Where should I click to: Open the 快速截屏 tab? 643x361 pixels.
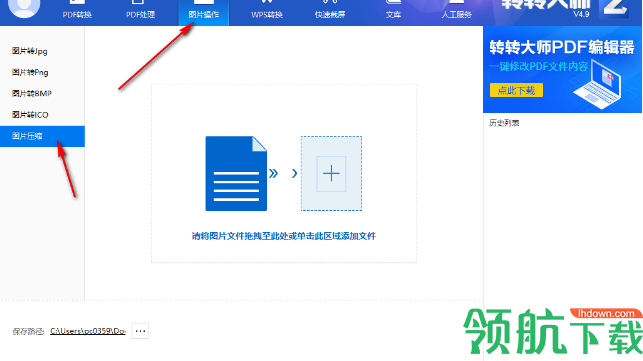click(x=330, y=13)
